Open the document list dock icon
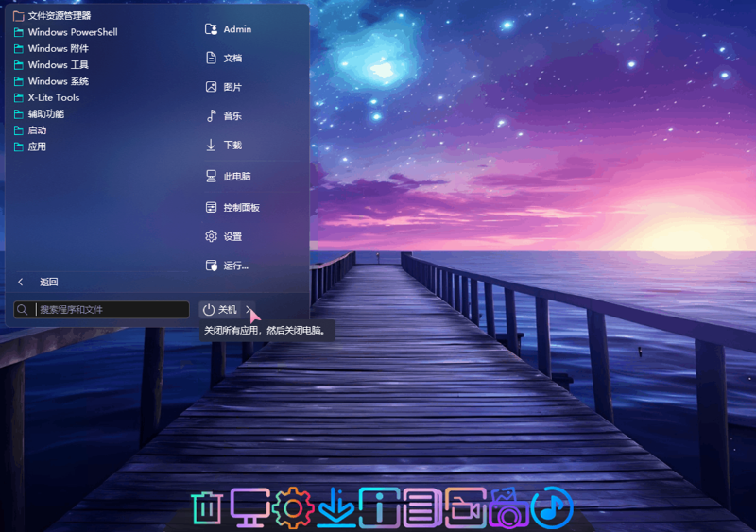This screenshot has width=756, height=532. coord(422,507)
